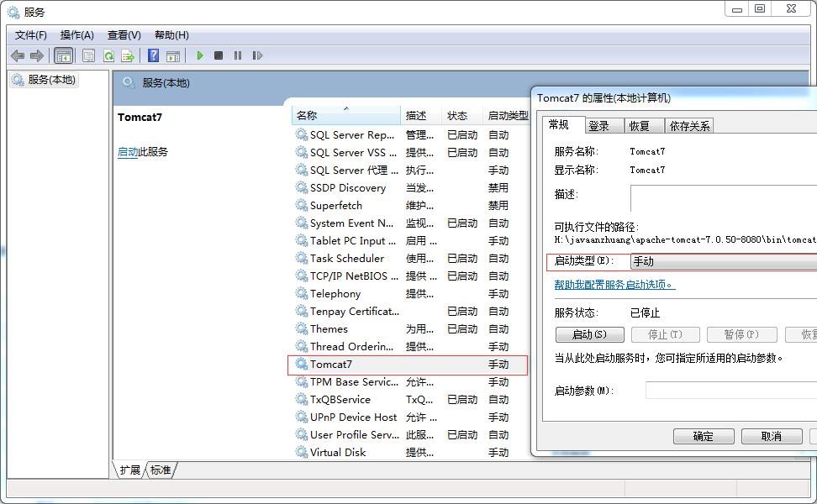This screenshot has height=504, width=817.
Task: Select the User Profile Serv... row
Action: click(410, 435)
